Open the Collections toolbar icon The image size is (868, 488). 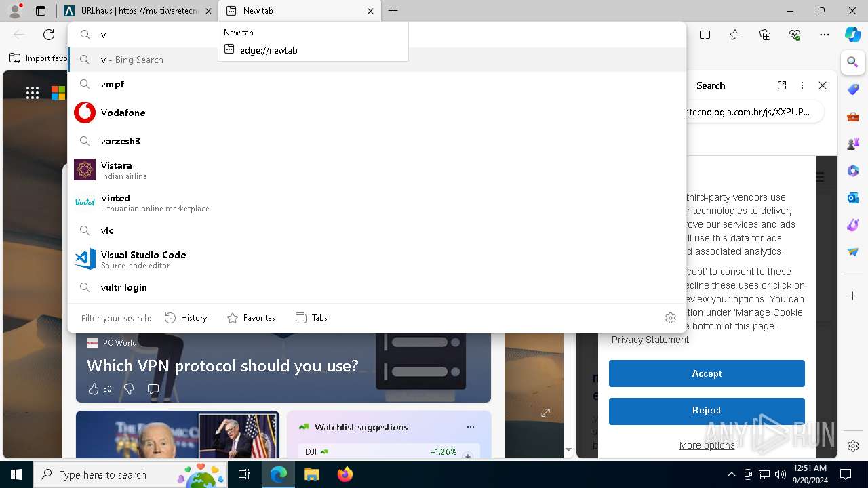(765, 35)
